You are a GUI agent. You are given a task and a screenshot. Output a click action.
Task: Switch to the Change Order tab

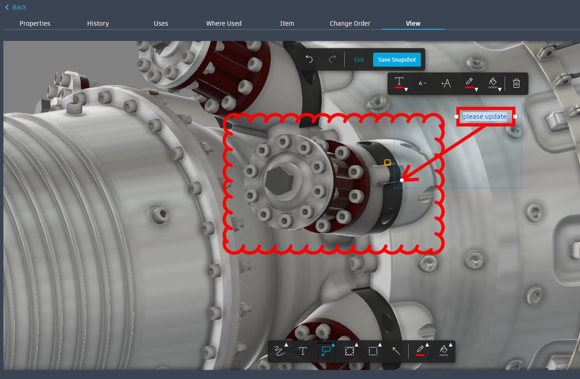pos(350,23)
